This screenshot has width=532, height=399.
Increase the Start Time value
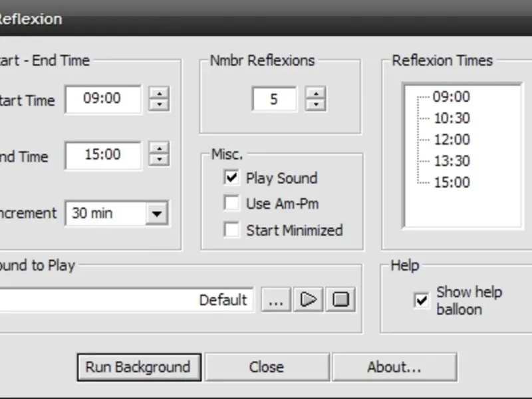[159, 94]
